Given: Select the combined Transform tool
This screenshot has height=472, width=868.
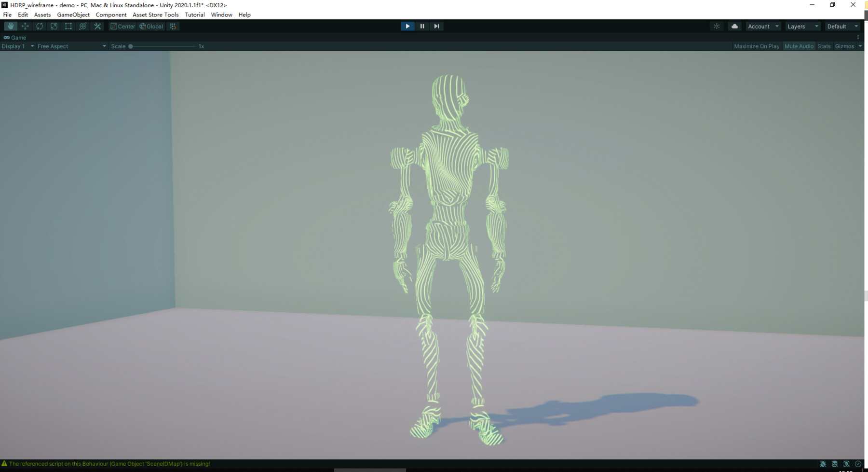Looking at the screenshot, I should [x=82, y=26].
